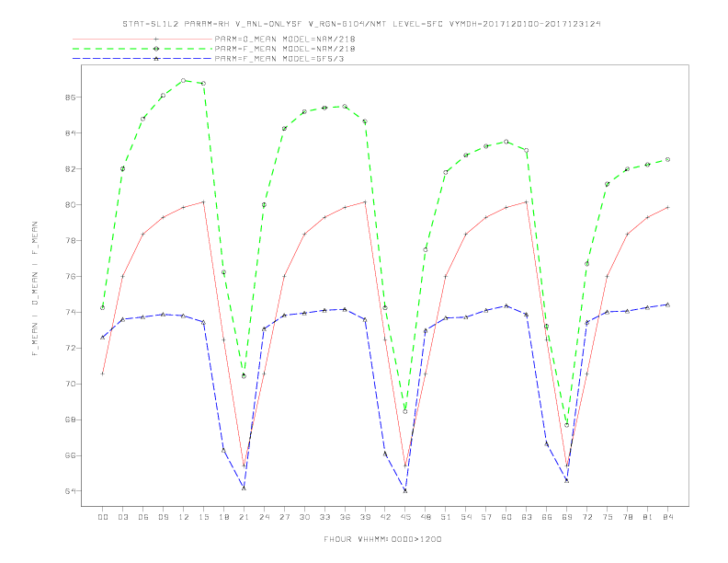Screen dimensions: 728x563
Task: Click green circle marker at forecast hour 12
Action: click(184, 80)
